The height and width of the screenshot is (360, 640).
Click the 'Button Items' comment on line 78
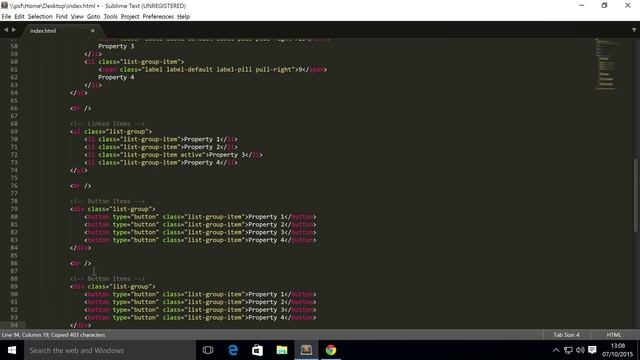pos(107,201)
